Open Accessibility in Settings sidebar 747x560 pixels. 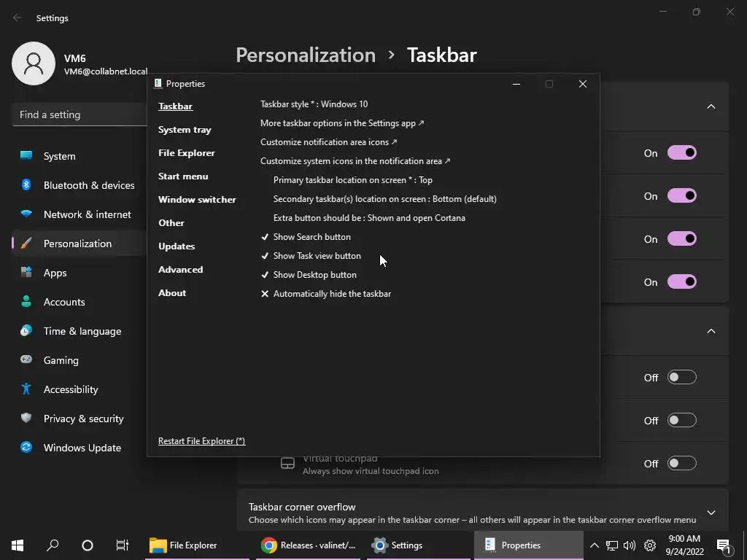[79, 389]
